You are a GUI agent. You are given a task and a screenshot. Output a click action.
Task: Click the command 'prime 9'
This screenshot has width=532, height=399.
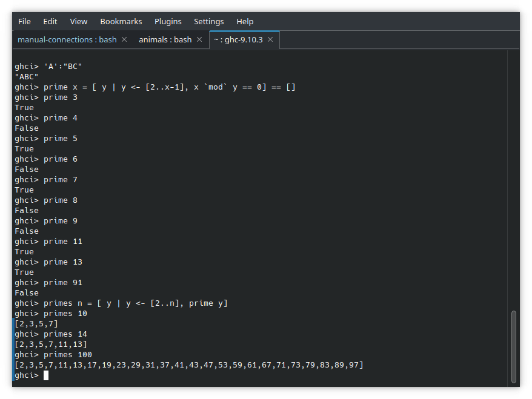coord(61,220)
